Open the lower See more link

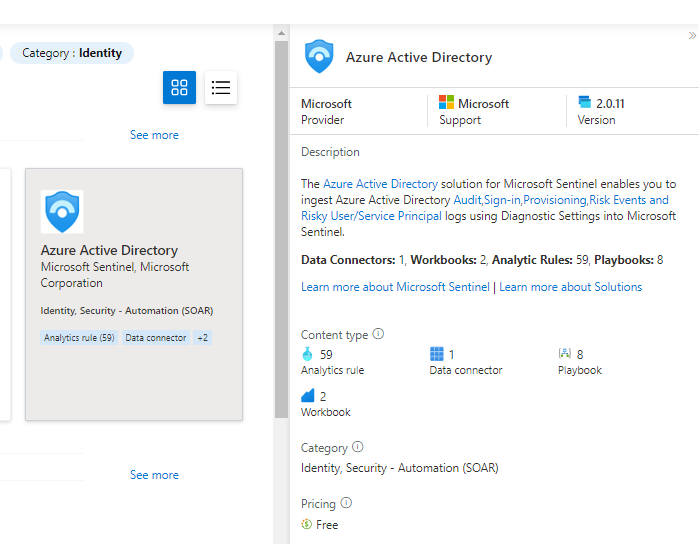[x=154, y=475]
